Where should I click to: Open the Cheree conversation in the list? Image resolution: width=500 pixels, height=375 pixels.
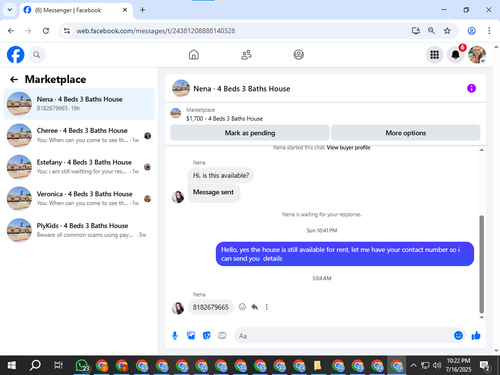[79, 135]
